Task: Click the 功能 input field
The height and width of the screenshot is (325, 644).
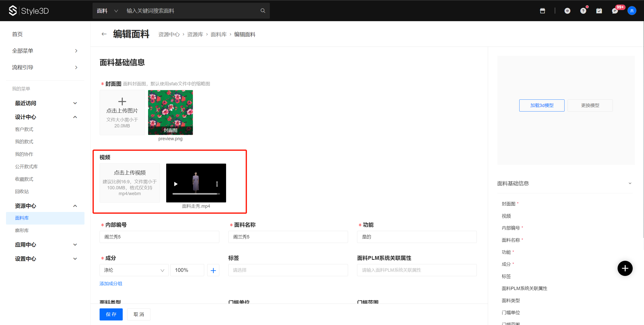Action: click(x=417, y=237)
